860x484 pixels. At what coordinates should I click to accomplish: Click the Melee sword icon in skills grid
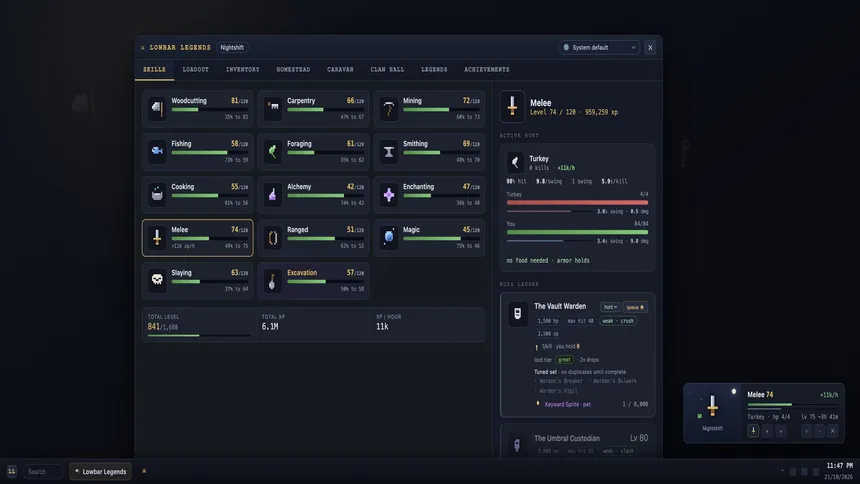[157, 237]
